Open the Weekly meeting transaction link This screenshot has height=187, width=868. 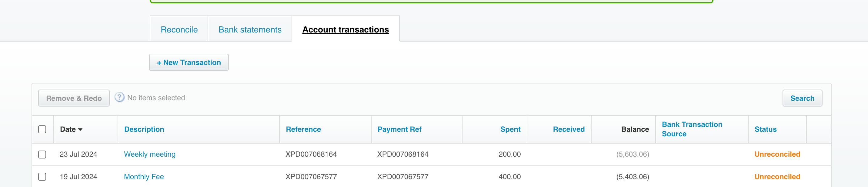click(x=150, y=154)
